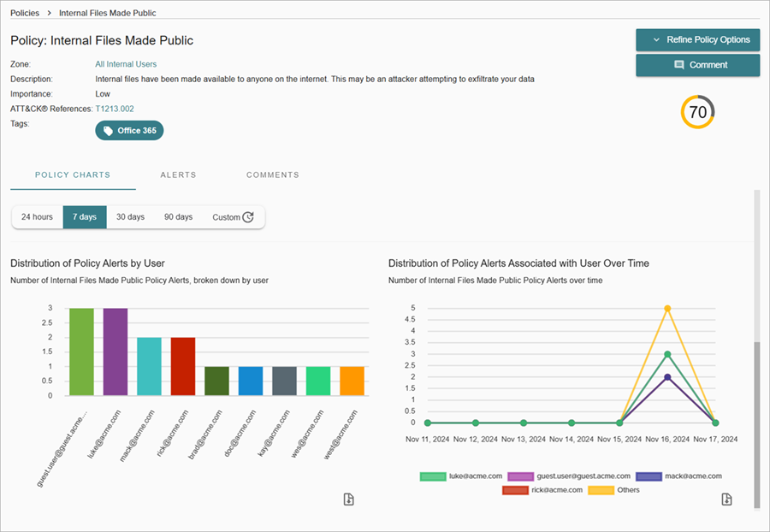Viewport: 770px width, 532px height.
Task: Click the refresh icon next to Custom
Action: (249, 216)
